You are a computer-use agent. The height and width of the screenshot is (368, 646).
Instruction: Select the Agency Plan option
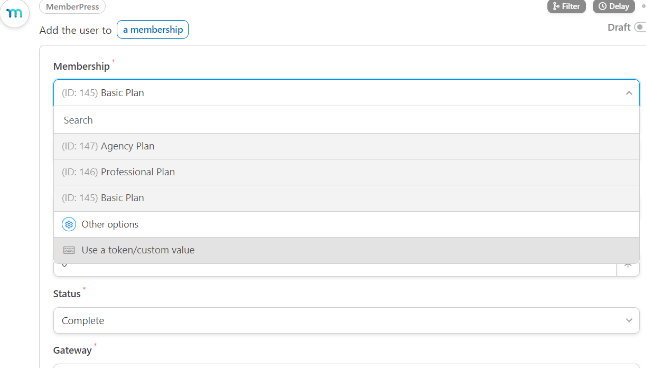coord(346,146)
